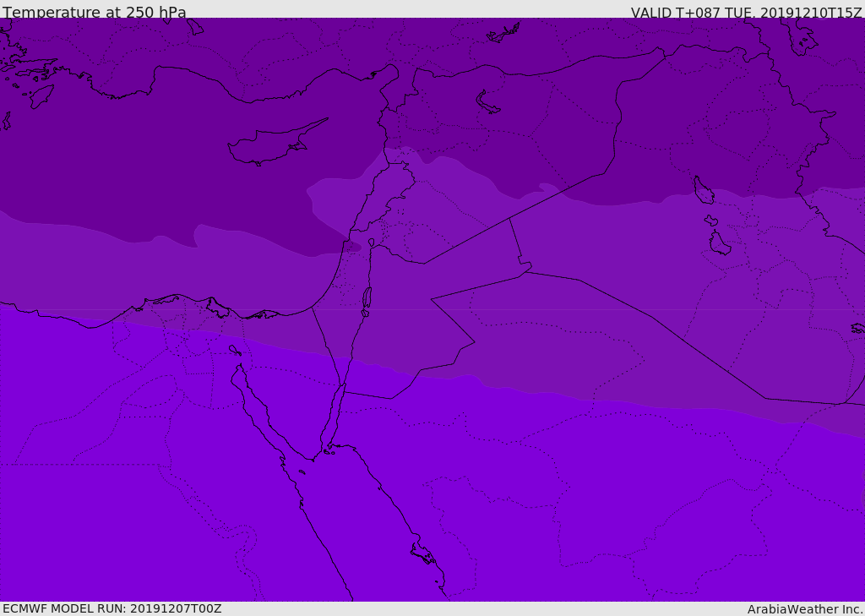Viewport: 865px width, 616px height.
Task: Click the Dead Sea outline on the map
Action: 367,302
